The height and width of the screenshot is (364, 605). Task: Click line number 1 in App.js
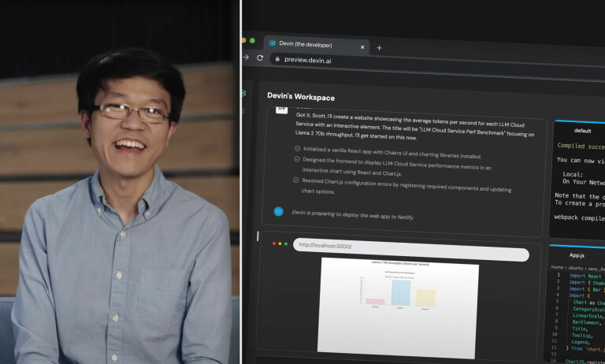click(x=559, y=275)
